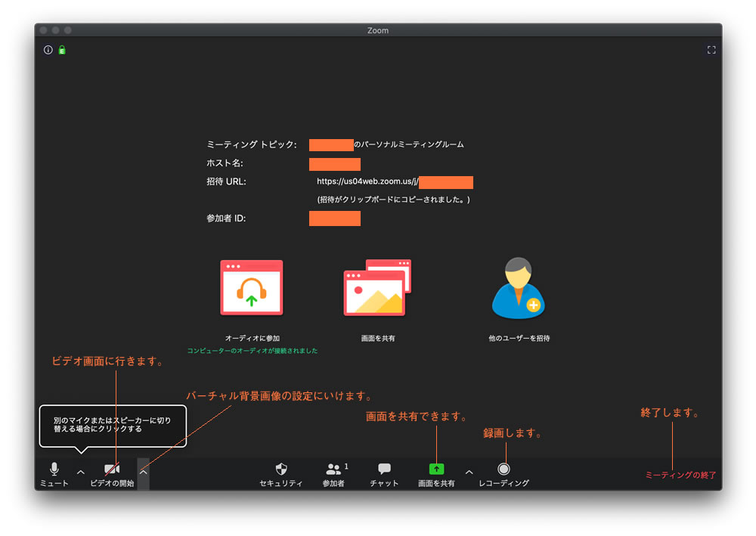Click the green 画面を共有 toolbar button
Viewport: 756px width, 536px height.
tap(436, 474)
